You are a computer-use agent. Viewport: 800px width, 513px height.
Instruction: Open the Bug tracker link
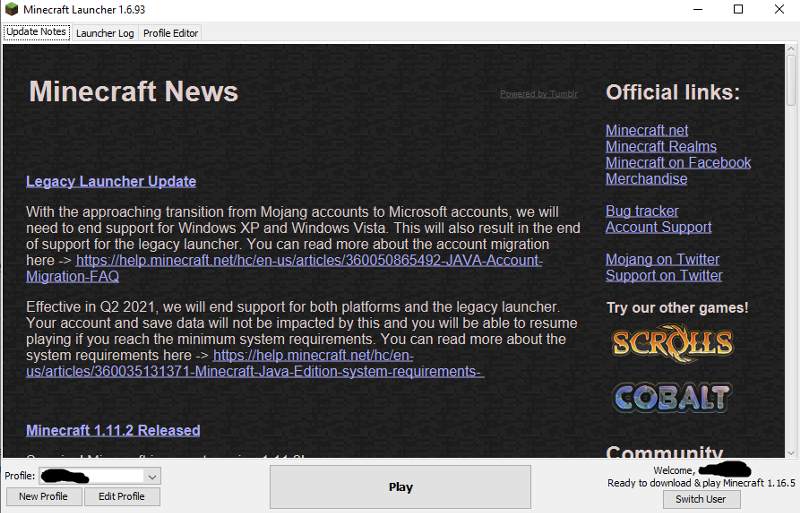click(641, 211)
